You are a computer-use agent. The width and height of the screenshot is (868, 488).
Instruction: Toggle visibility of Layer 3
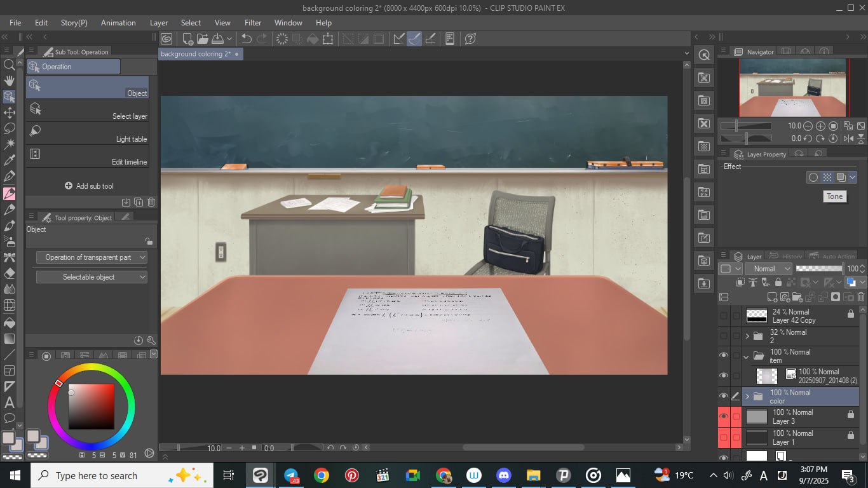click(x=723, y=417)
